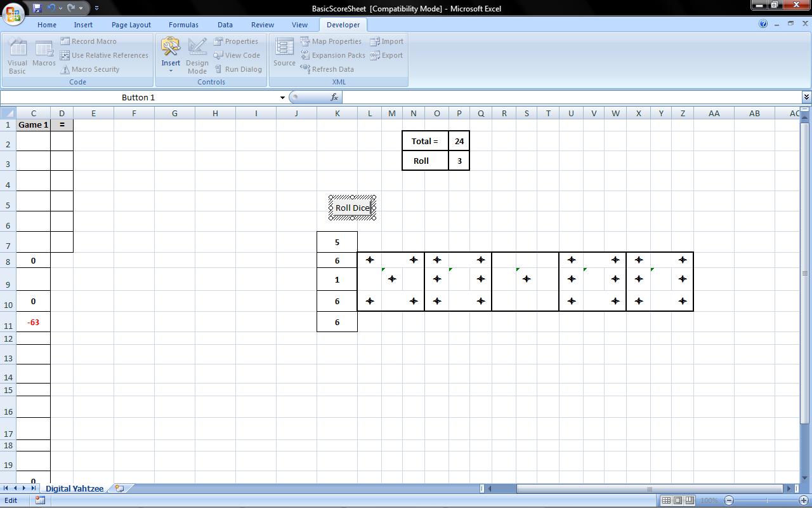Save workbook from Quick Access Toolbar

(37, 8)
